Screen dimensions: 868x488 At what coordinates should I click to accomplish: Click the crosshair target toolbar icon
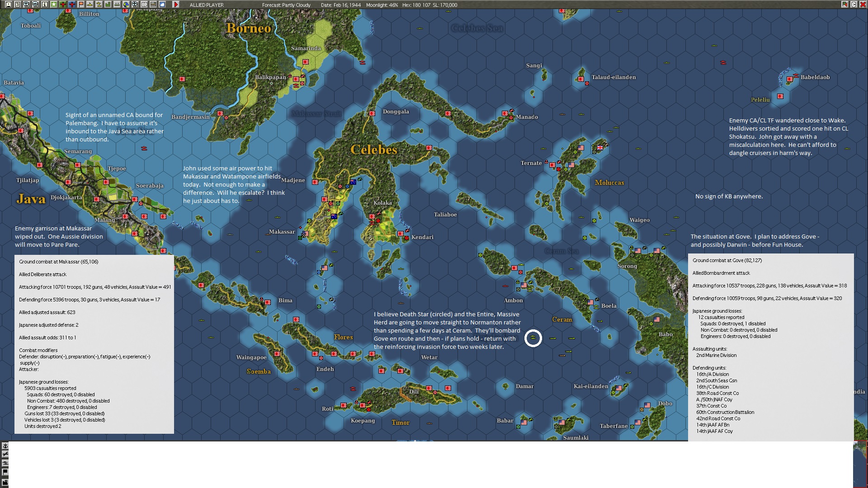[x=135, y=5]
